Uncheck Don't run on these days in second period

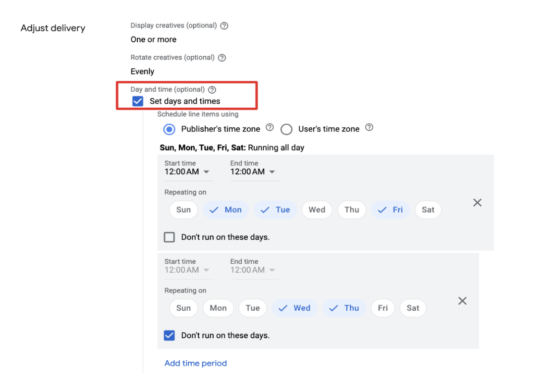(169, 335)
